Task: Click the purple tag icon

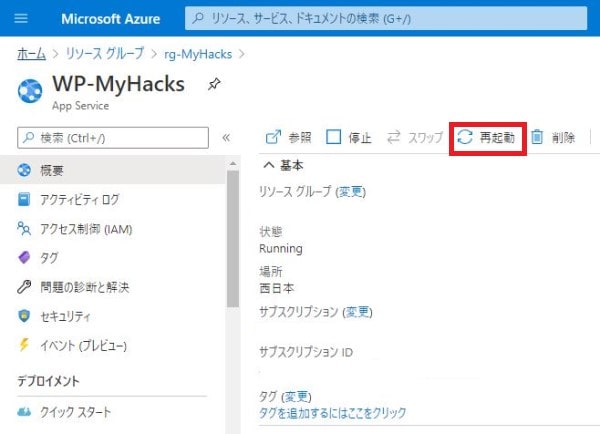Action: [x=24, y=258]
